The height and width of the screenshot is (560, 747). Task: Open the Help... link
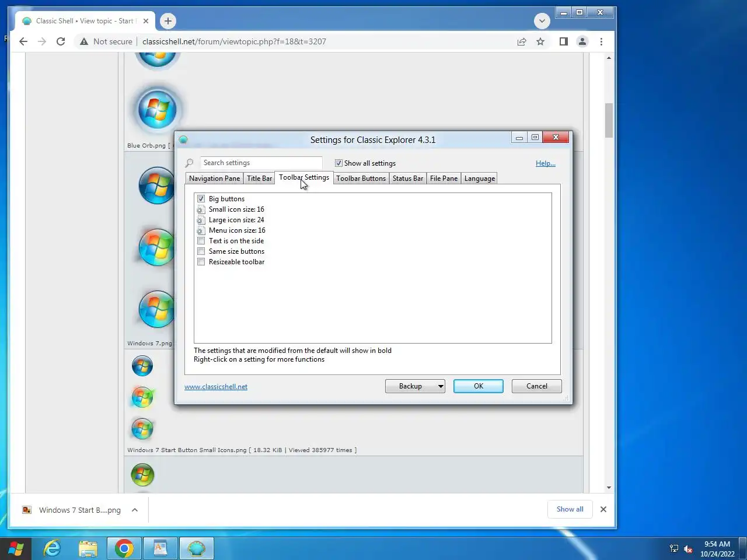(546, 163)
